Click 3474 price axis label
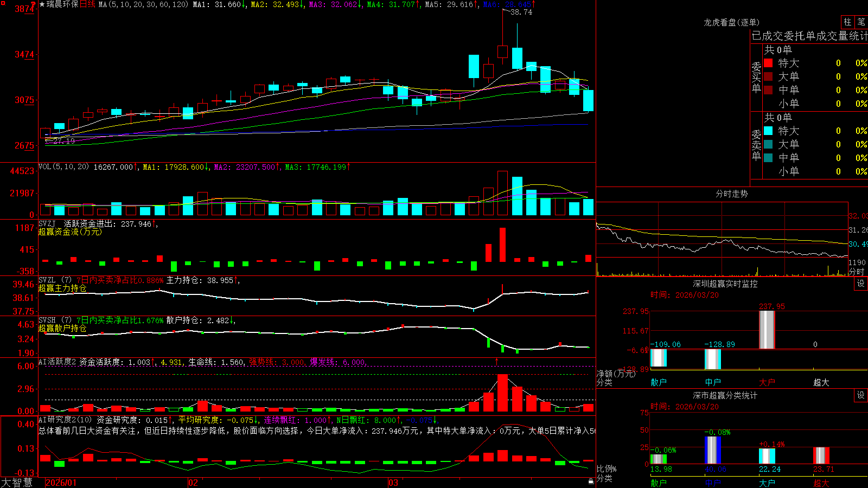The image size is (868, 488). 24,54
